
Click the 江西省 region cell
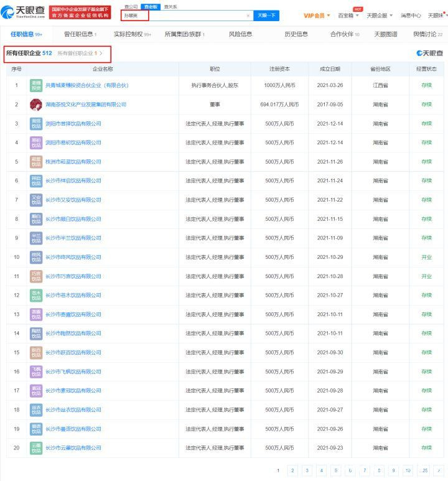pos(381,85)
